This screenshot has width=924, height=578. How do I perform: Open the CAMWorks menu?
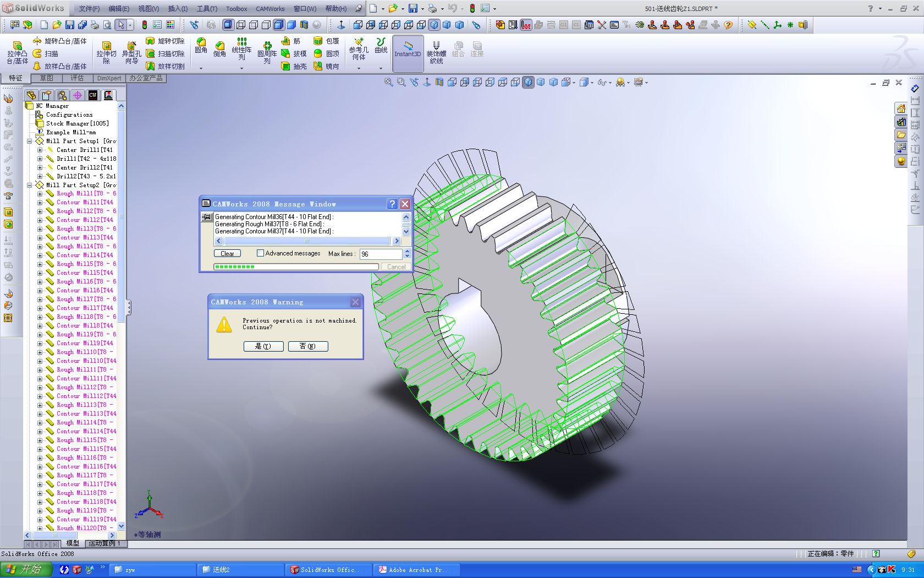[x=270, y=9]
